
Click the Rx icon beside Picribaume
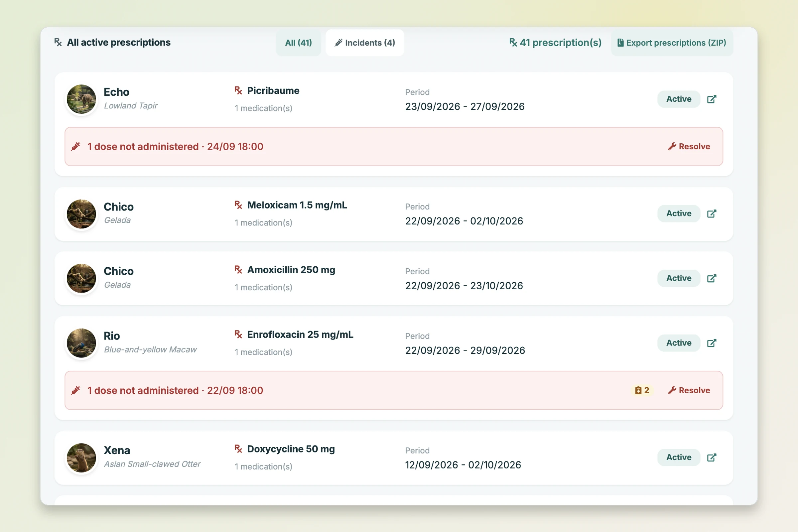tap(238, 90)
